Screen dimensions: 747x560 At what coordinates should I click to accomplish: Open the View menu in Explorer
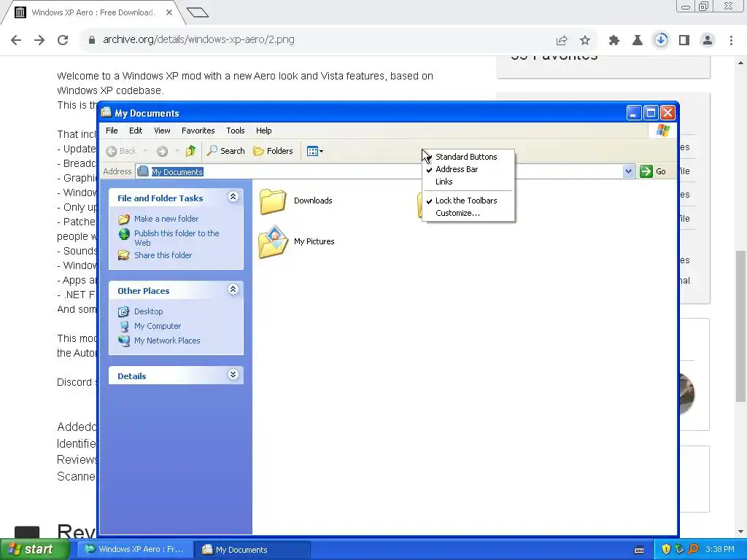[x=162, y=131]
